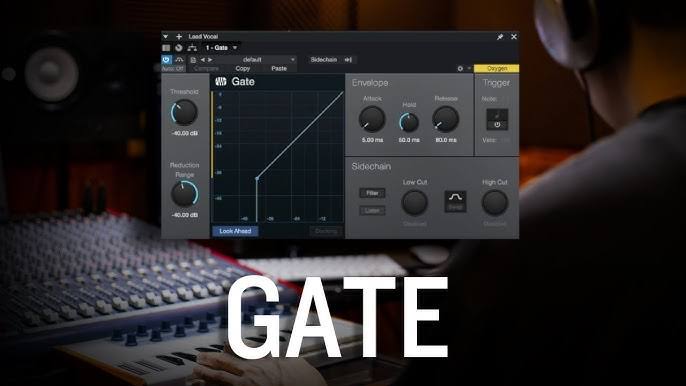Click the square channel editor icon
The image size is (686, 386).
(x=166, y=48)
